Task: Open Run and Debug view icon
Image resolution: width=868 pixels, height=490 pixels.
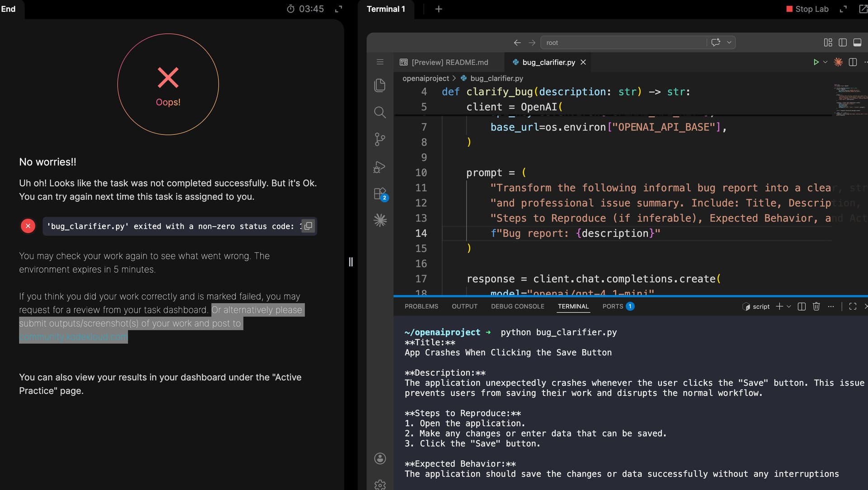Action: pyautogui.click(x=380, y=167)
